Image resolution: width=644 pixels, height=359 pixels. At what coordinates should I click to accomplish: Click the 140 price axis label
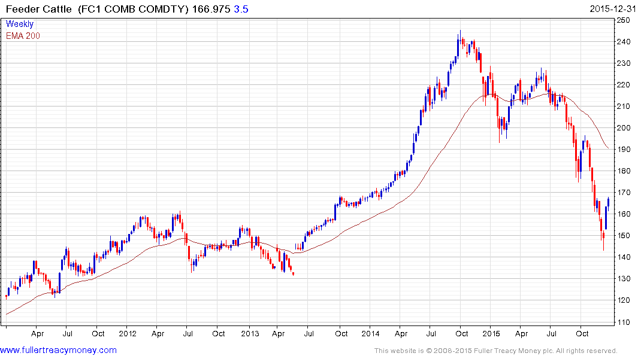(624, 257)
